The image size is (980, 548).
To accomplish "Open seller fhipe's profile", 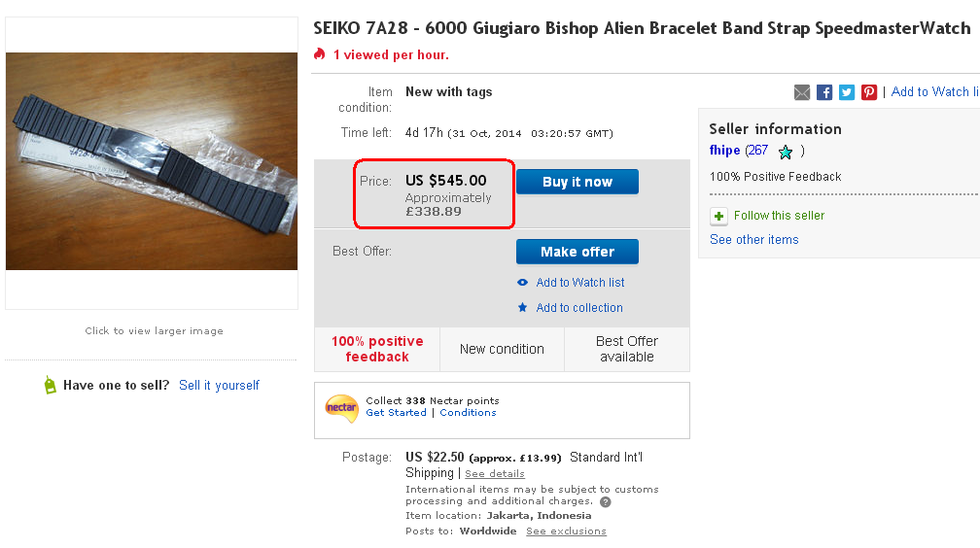I will 725,151.
